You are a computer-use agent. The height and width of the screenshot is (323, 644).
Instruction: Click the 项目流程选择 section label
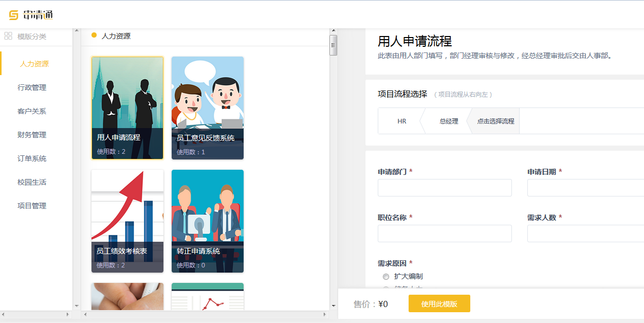click(402, 94)
